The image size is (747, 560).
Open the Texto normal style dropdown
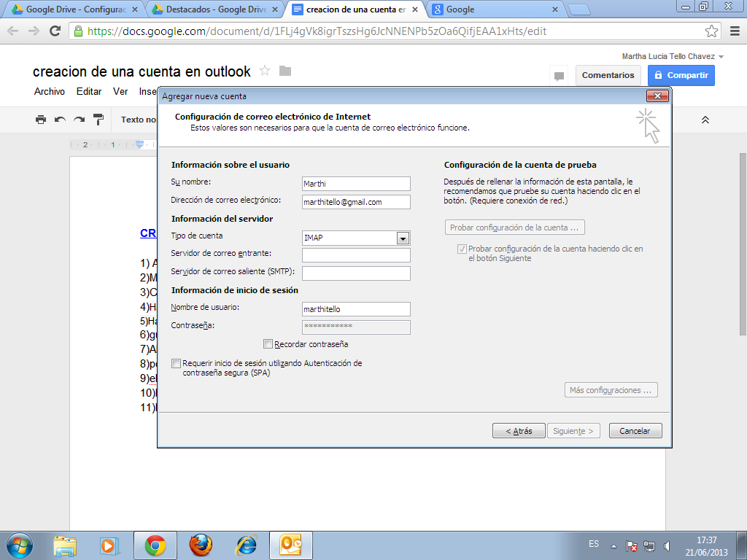138,120
